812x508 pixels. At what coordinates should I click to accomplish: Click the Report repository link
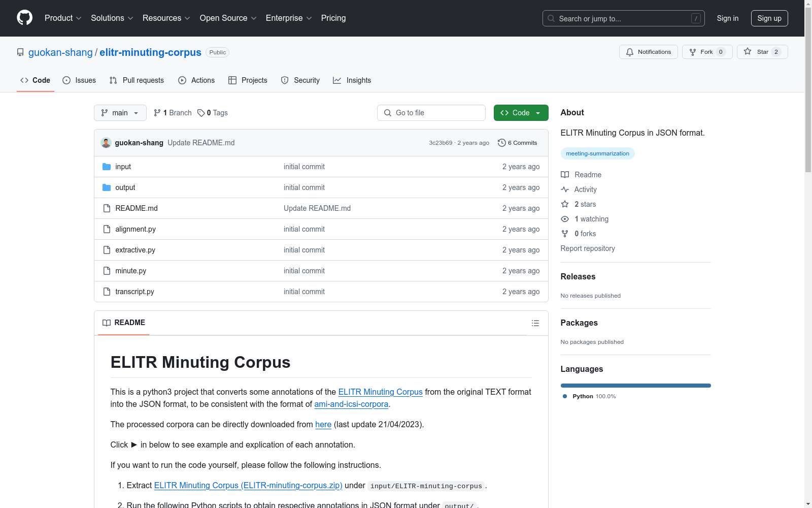pos(588,248)
